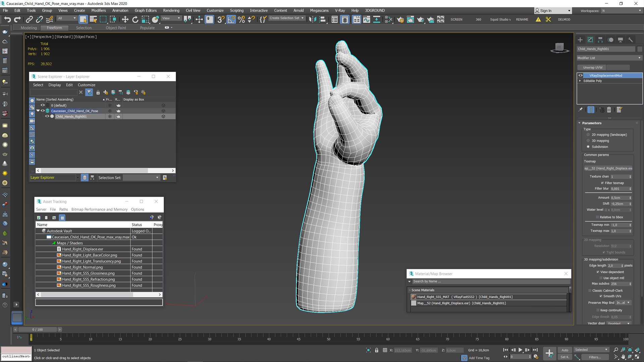Toggle the Filter texmap checkbox

pos(602,183)
